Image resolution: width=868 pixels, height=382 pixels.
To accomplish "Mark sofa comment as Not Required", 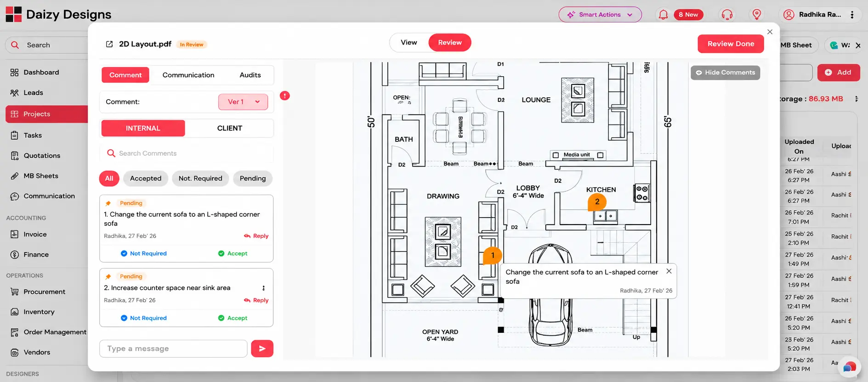I will [144, 253].
